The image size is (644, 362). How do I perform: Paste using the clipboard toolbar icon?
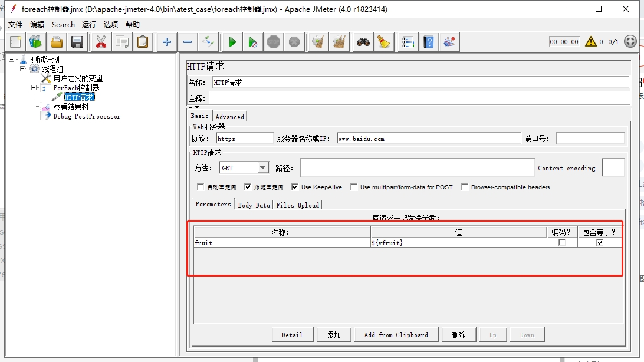143,42
